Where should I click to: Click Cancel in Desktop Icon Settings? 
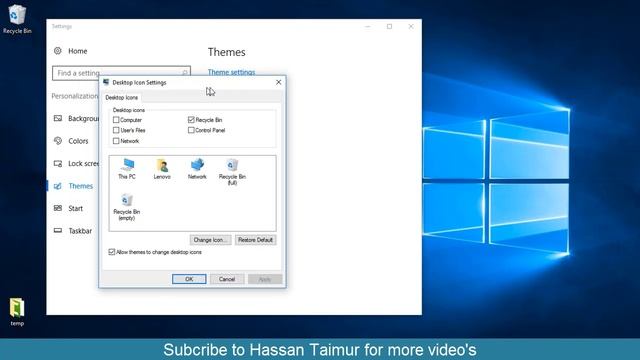point(227,279)
